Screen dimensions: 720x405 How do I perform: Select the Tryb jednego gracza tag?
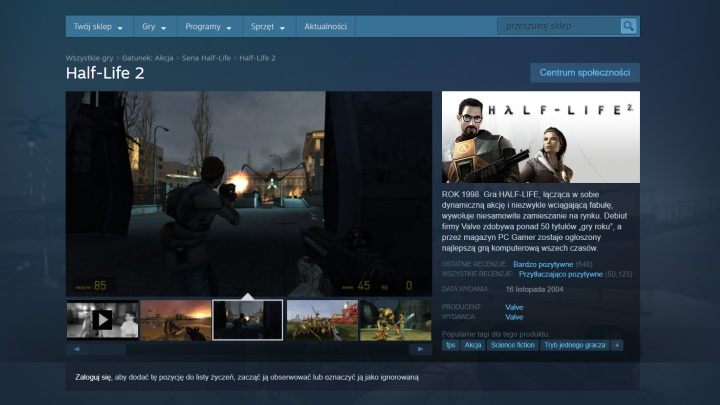574,345
